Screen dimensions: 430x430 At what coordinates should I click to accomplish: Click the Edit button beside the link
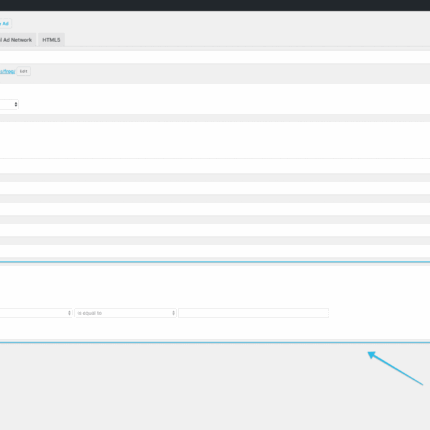[x=23, y=71]
